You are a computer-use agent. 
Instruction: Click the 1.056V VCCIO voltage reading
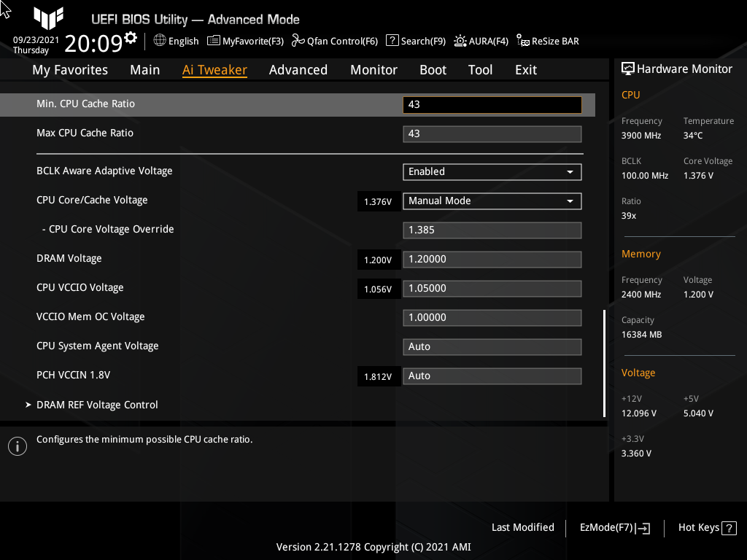pos(378,289)
